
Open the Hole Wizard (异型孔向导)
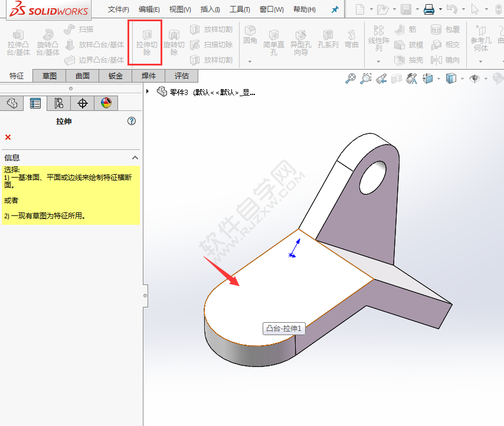tap(301, 43)
